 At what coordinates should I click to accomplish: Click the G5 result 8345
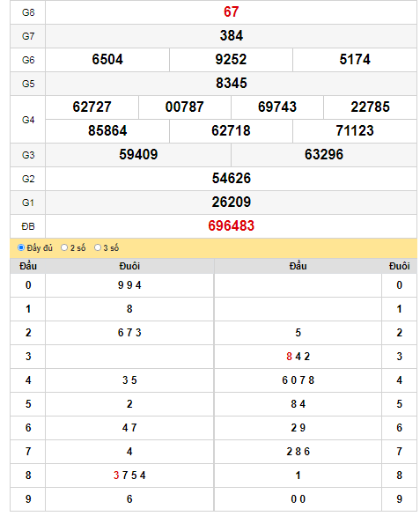pos(231,84)
